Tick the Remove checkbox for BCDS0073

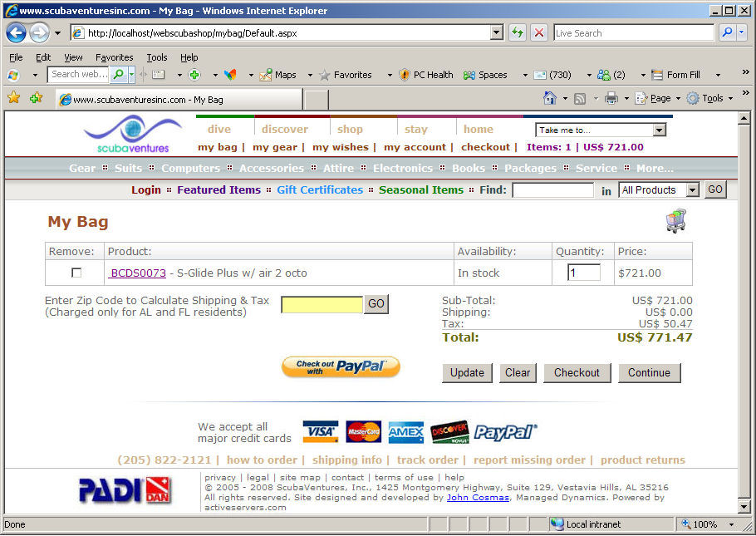click(x=76, y=273)
